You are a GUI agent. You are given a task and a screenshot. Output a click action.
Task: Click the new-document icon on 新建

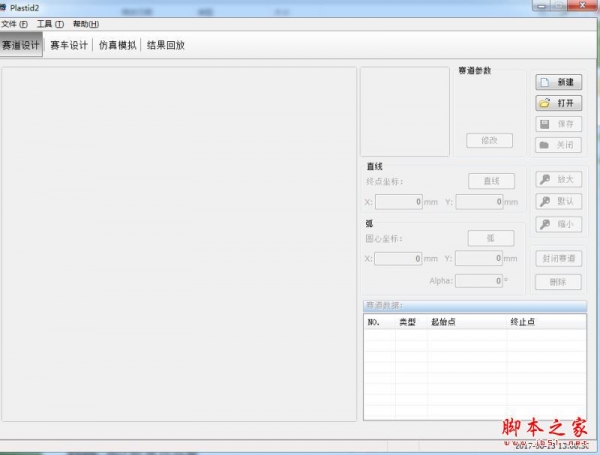coord(545,82)
